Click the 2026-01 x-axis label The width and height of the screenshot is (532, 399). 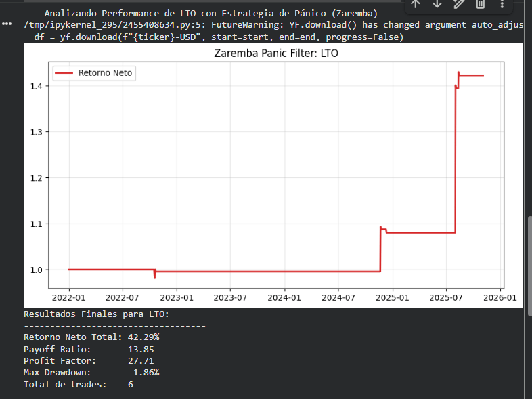500,298
